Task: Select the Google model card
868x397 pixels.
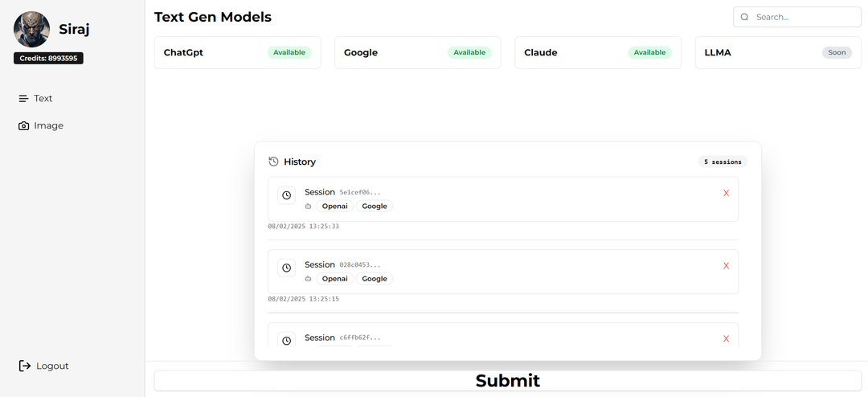Action: point(418,52)
